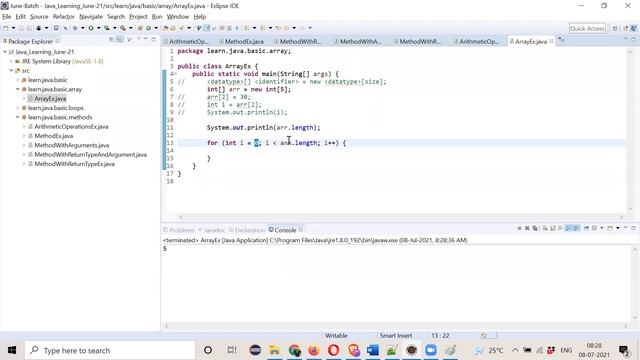Click Windows Start button on taskbar
This screenshot has width=640, height=360.
[12, 350]
